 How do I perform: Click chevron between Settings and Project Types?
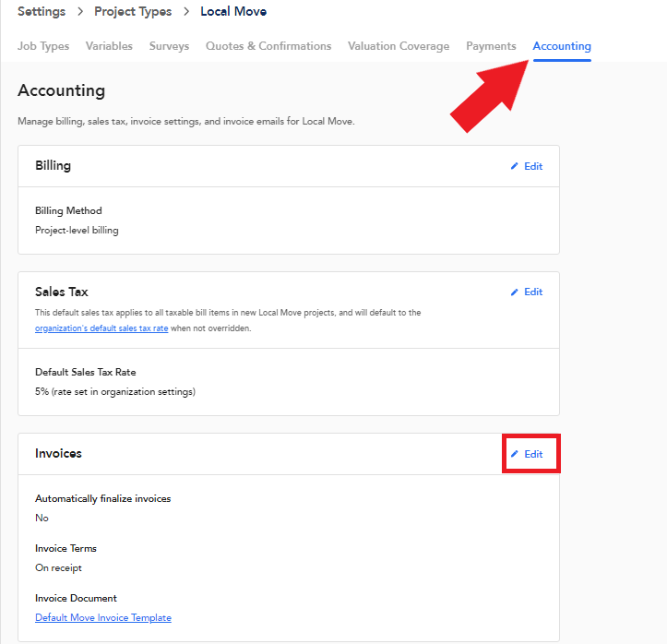tap(80, 11)
